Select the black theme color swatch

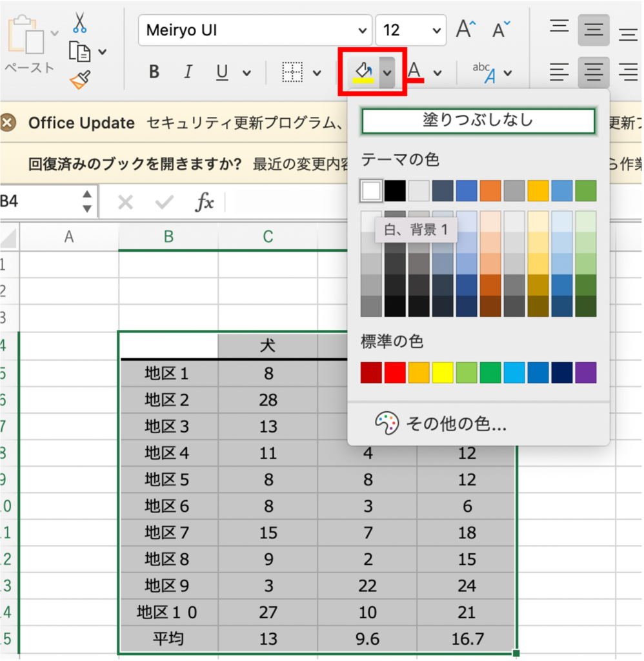pyautogui.click(x=395, y=190)
